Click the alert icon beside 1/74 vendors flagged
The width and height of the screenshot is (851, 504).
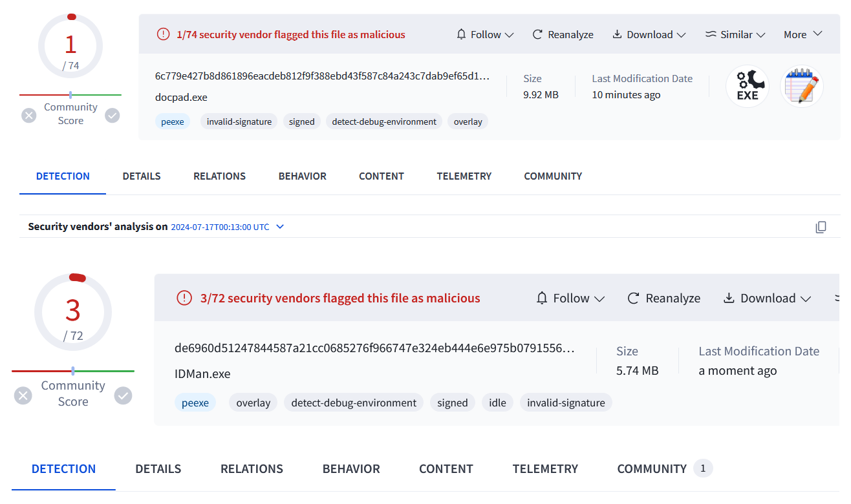point(163,34)
